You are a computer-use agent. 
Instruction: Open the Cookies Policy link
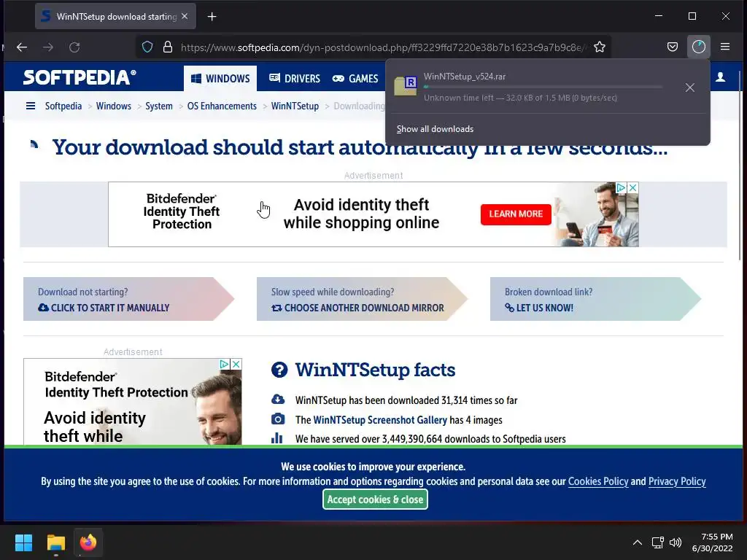(x=598, y=481)
